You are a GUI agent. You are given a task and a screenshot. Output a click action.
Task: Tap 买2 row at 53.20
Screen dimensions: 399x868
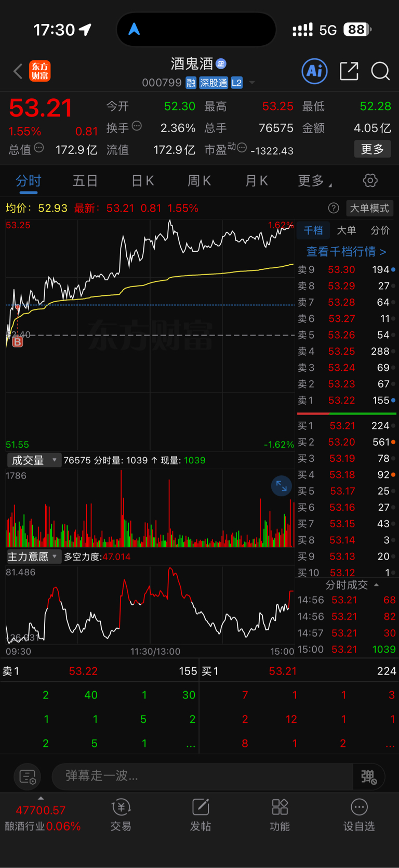coord(347,442)
